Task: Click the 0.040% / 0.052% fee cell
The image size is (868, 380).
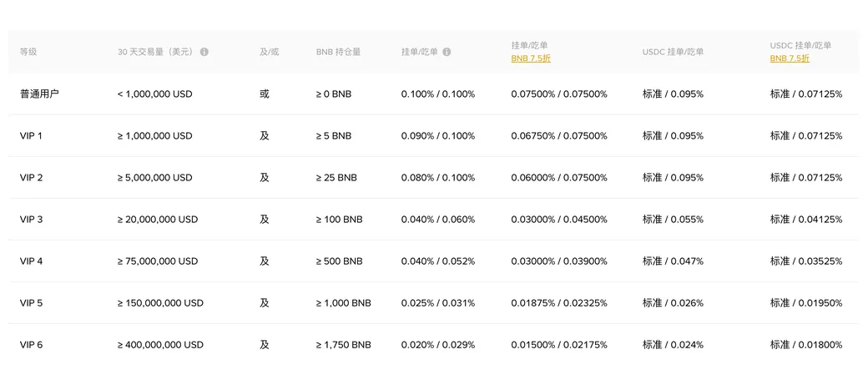Action: [x=438, y=261]
